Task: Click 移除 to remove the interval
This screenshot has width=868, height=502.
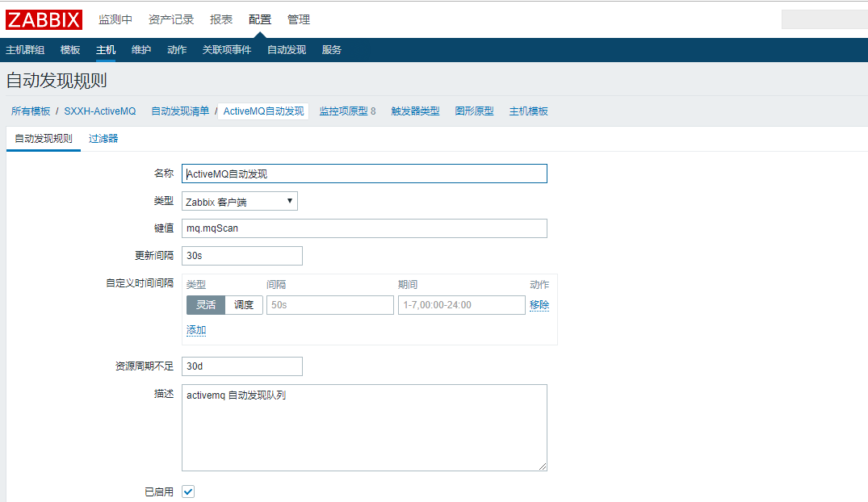Action: pos(539,305)
